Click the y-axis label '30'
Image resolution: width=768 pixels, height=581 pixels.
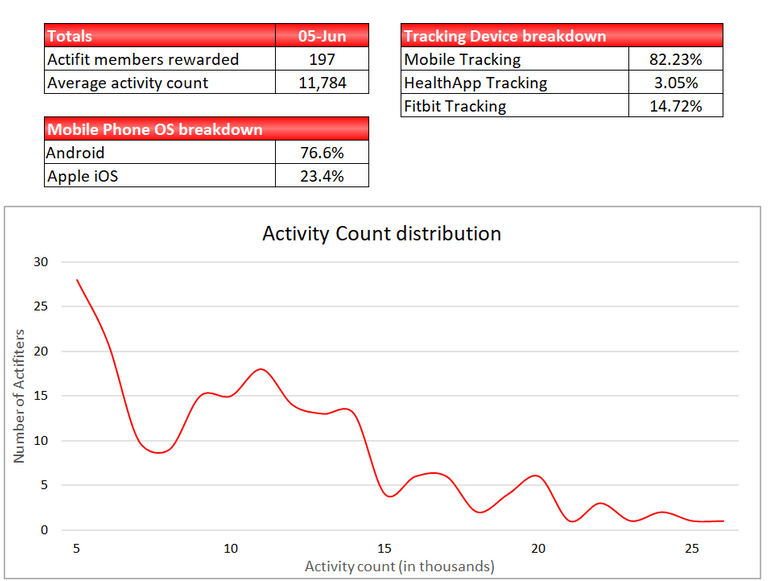pos(41,262)
